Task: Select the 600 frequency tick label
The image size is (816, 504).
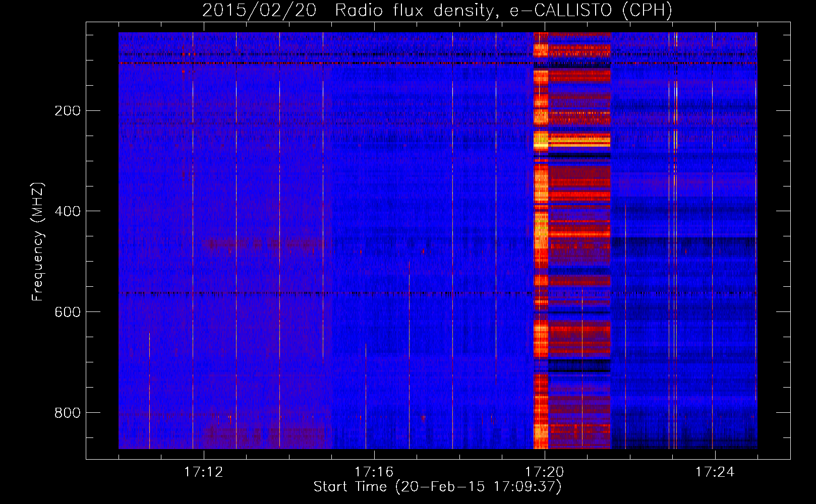Action: 68,312
